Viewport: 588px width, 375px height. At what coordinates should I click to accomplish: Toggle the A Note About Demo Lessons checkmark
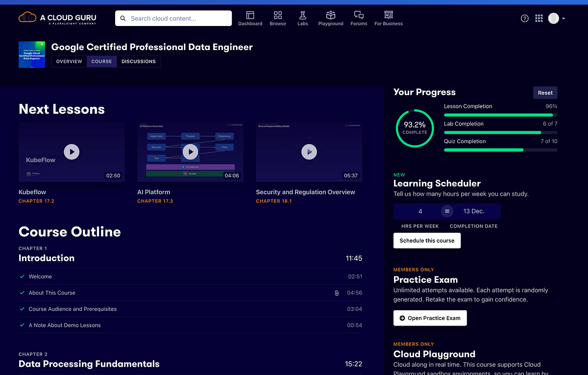[x=22, y=325]
